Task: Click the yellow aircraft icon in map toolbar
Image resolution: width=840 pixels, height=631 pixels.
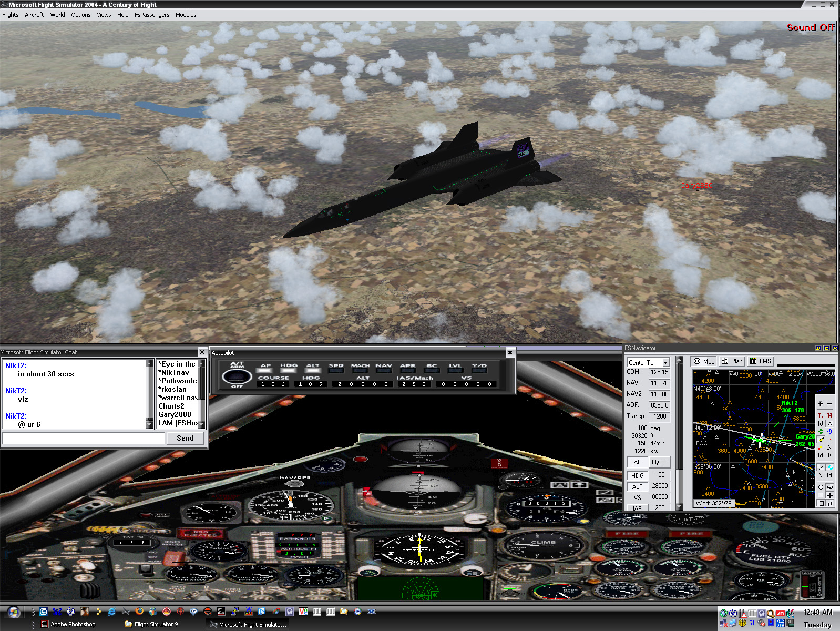Action: [x=821, y=440]
